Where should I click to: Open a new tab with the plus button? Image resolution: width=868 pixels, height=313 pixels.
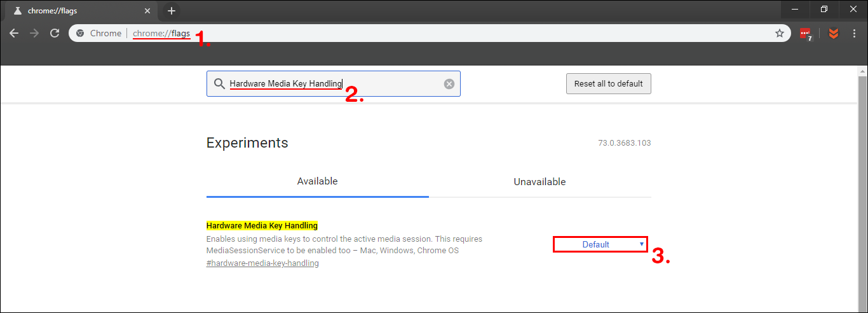[172, 11]
